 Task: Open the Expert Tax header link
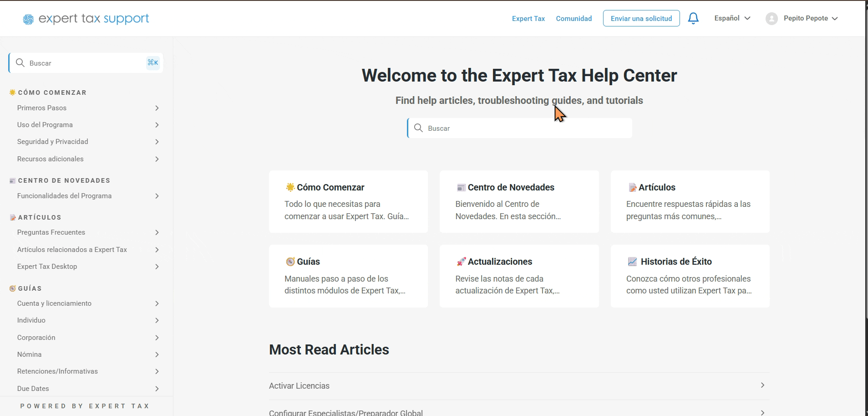pos(528,19)
